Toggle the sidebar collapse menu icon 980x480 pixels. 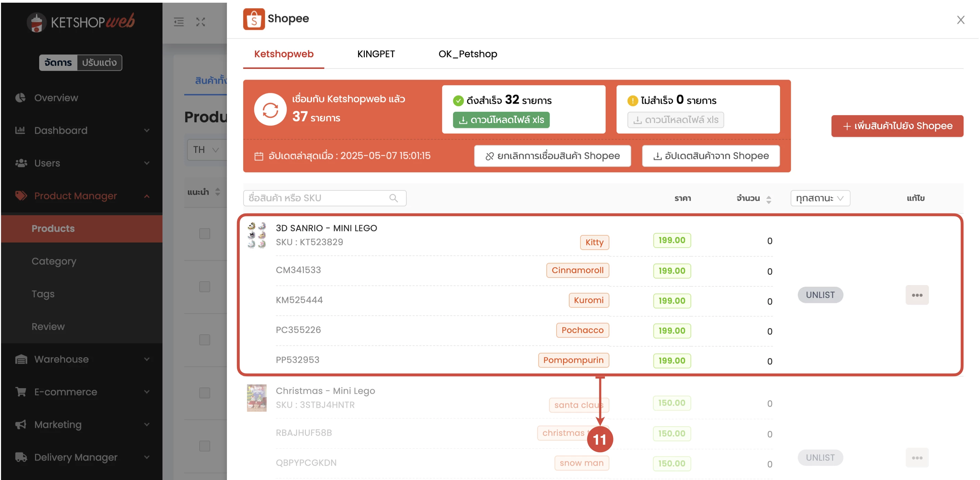pyautogui.click(x=179, y=22)
